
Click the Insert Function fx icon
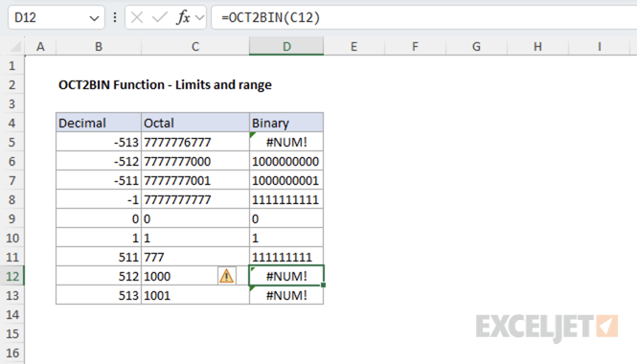183,17
